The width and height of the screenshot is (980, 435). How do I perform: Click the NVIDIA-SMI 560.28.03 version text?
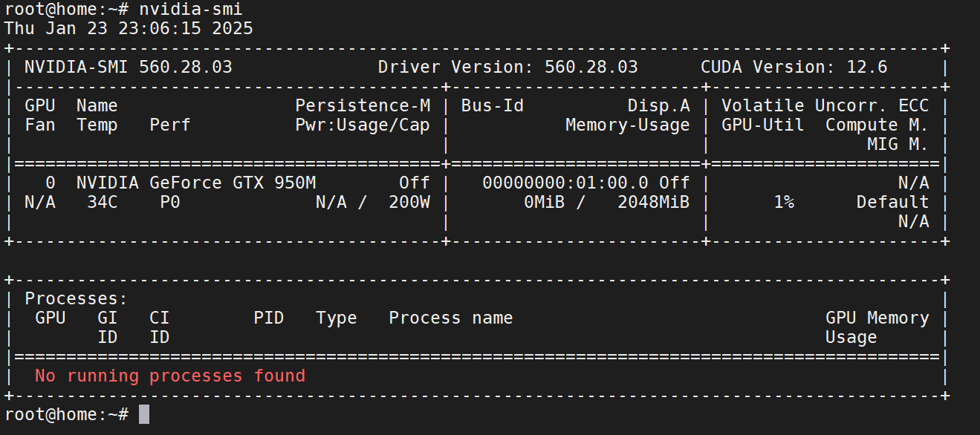coord(128,67)
